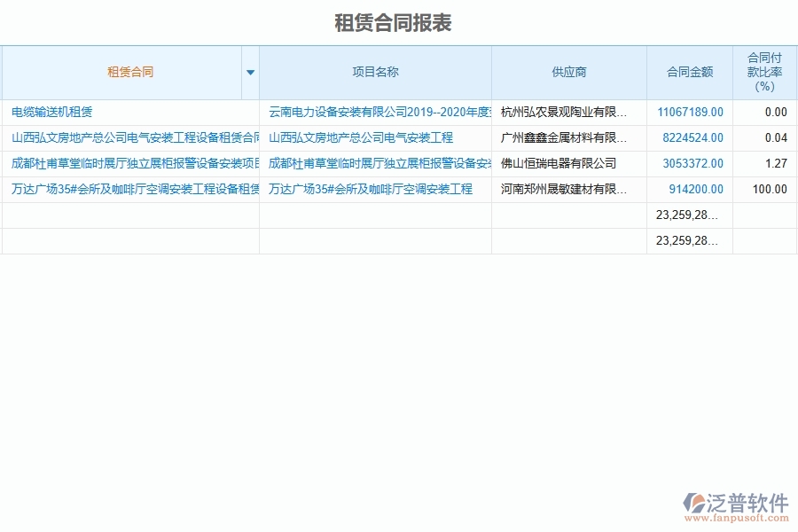Click the 合同金额 column header
This screenshot has height=532, width=798.
pos(690,73)
